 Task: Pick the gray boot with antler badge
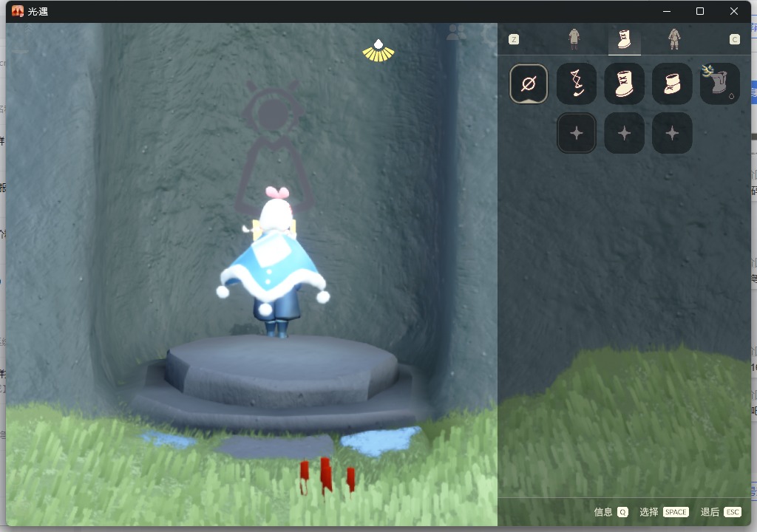tap(719, 84)
